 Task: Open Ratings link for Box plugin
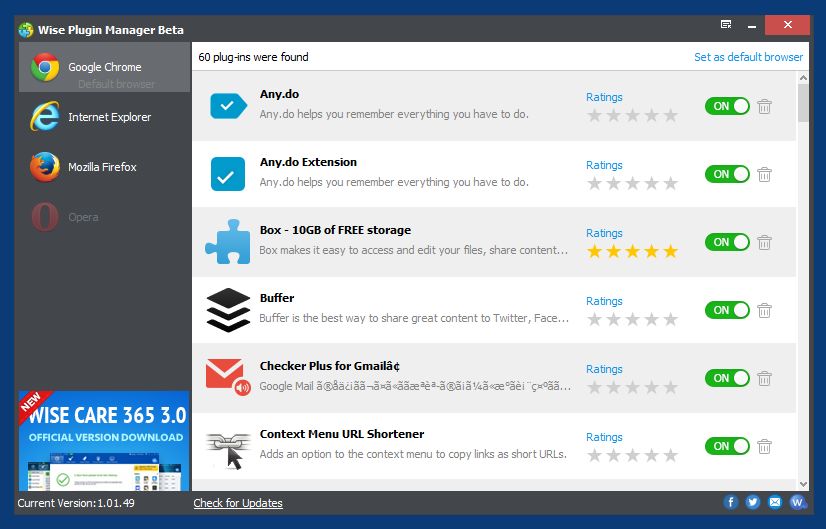coord(604,233)
